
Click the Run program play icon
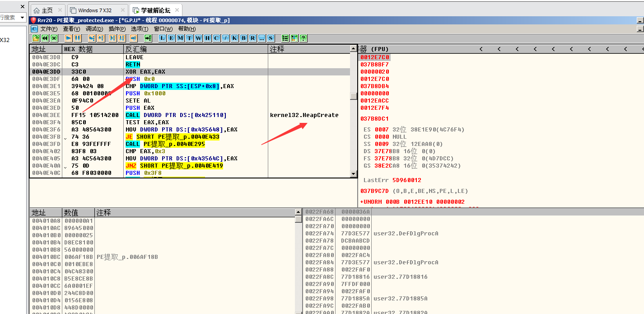(x=69, y=38)
